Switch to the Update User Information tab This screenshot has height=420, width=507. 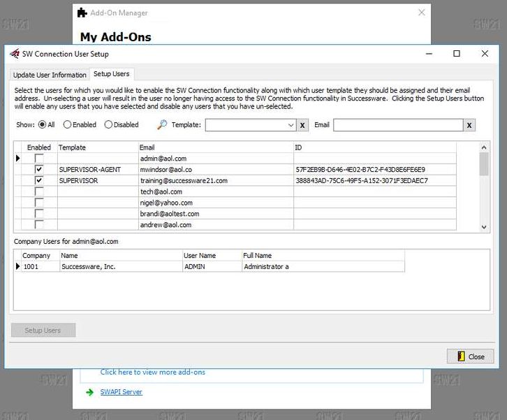(x=50, y=75)
